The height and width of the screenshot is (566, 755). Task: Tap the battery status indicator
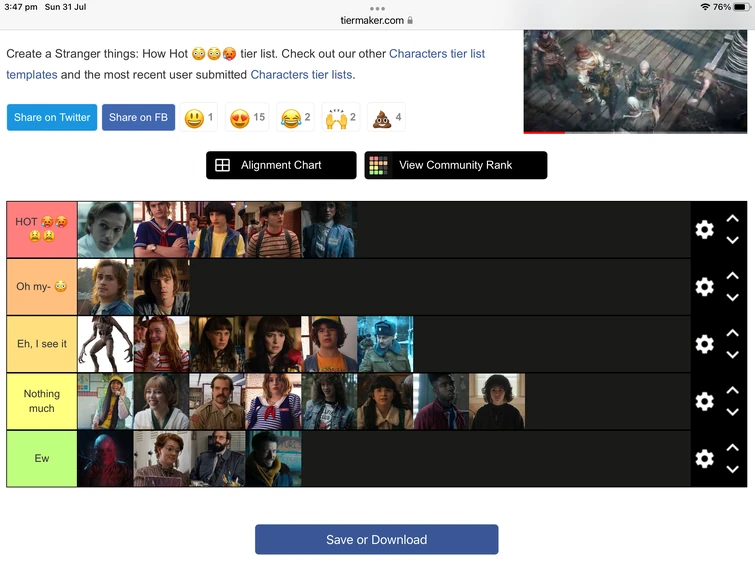742,7
